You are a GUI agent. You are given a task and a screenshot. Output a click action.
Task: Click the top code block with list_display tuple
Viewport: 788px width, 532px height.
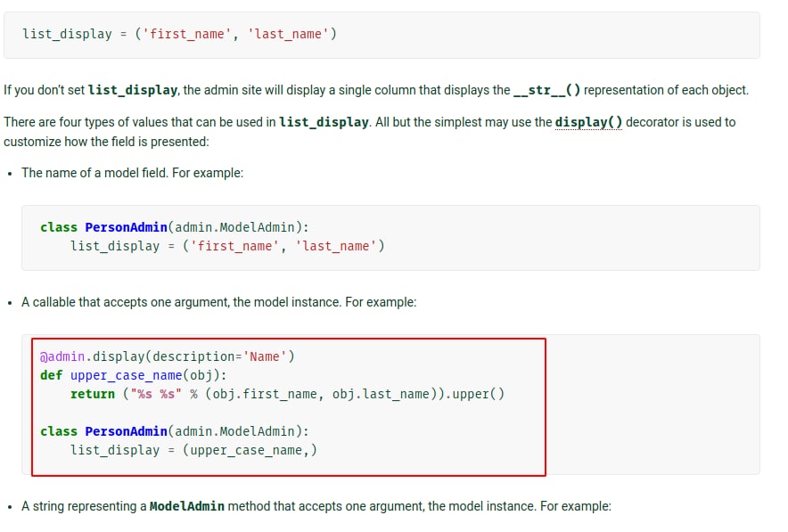[382, 35]
